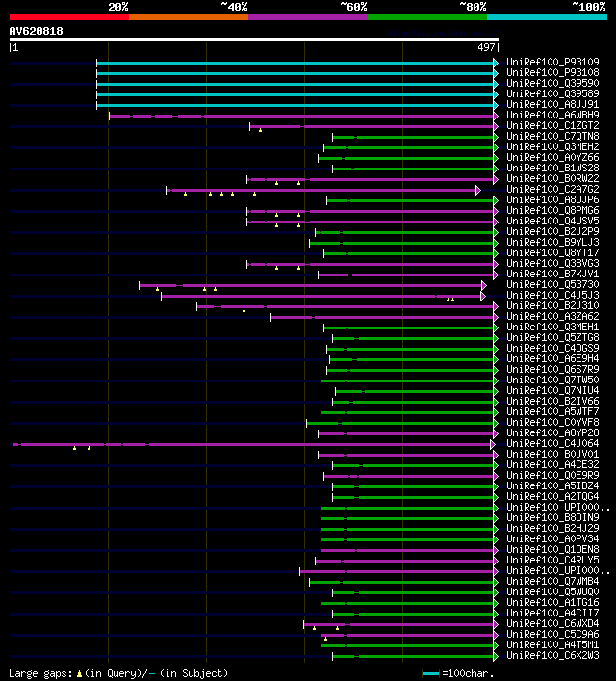Click the yellow gap marker under the C1ZGT2 bar

pos(260,130)
